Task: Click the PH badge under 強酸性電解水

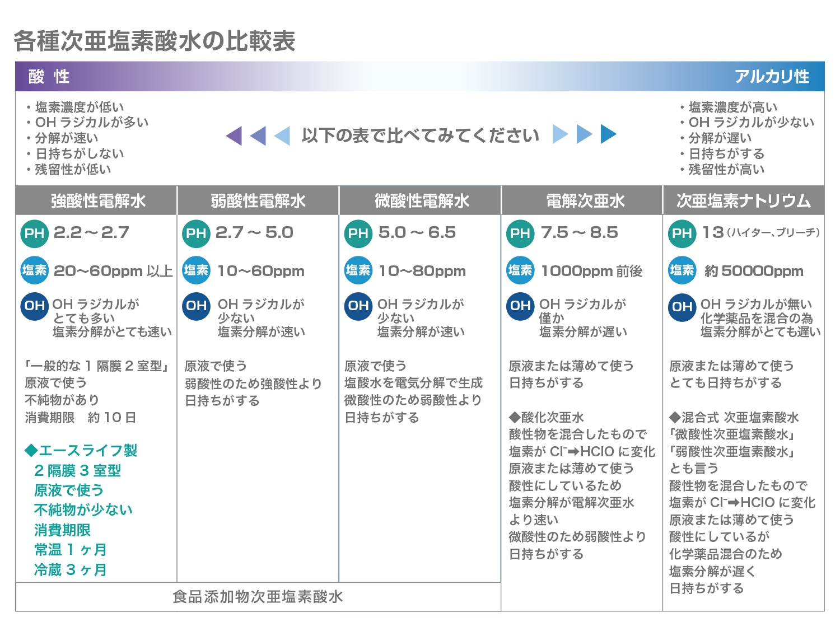Action: point(34,233)
